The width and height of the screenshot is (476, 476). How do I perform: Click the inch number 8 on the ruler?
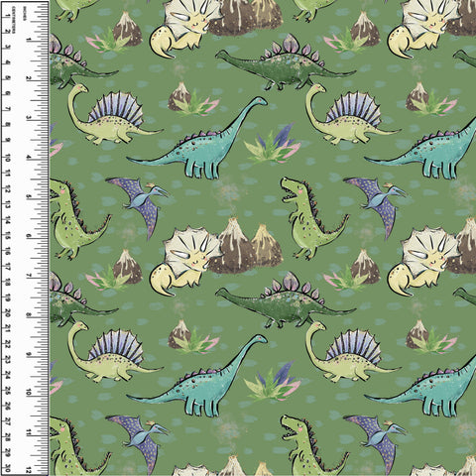click(29, 314)
